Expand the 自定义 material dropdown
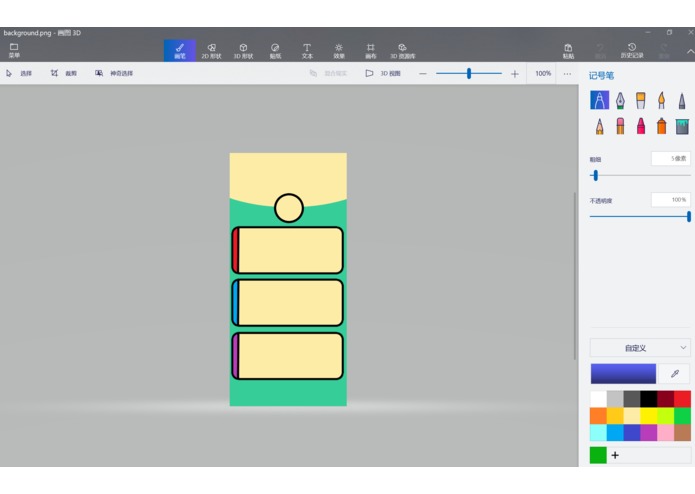The height and width of the screenshot is (494, 695). (x=640, y=348)
